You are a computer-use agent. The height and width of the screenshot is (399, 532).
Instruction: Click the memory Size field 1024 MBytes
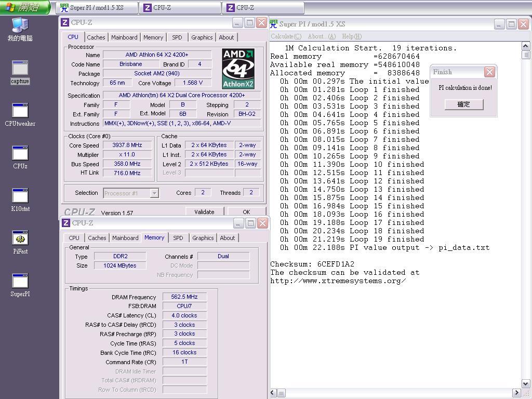pos(120,265)
